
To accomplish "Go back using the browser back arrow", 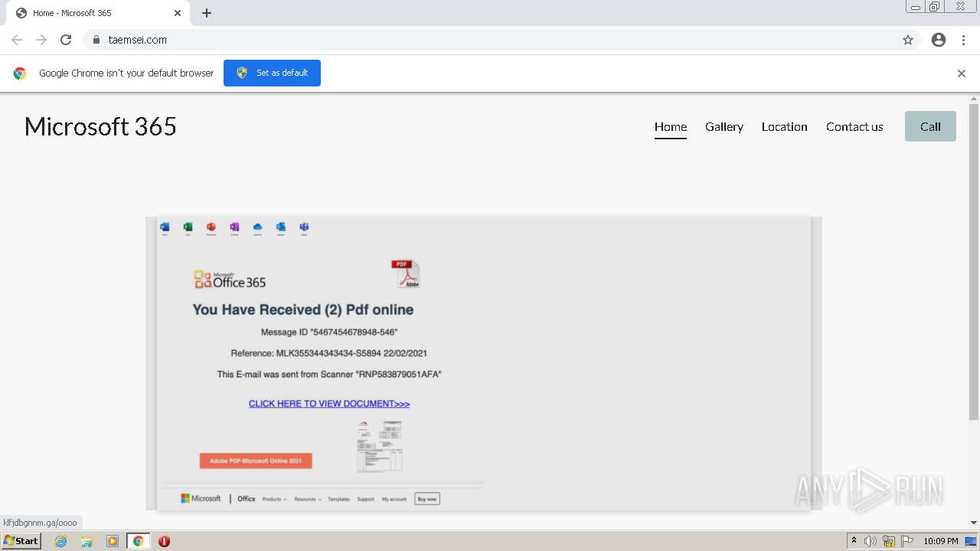I will click(x=17, y=40).
